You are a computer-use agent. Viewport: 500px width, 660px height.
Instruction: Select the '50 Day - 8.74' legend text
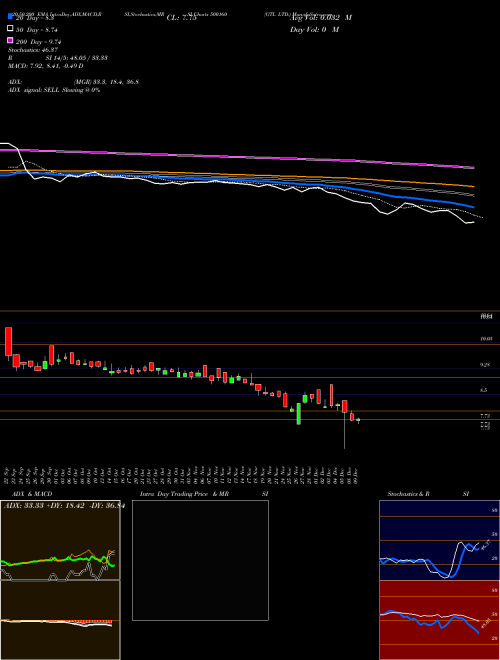click(x=37, y=30)
